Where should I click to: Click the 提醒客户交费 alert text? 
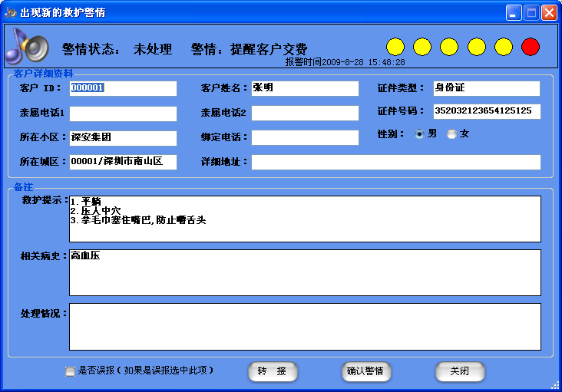[269, 49]
